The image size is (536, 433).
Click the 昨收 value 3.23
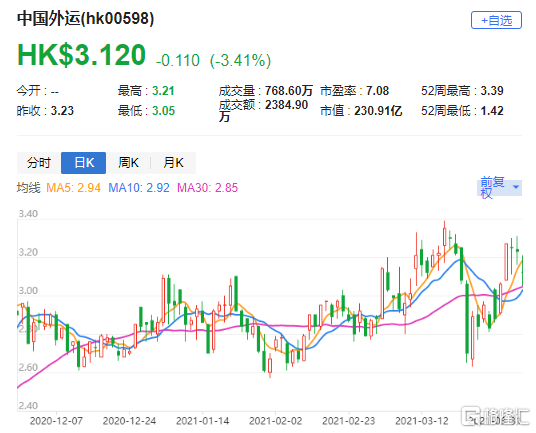click(62, 111)
